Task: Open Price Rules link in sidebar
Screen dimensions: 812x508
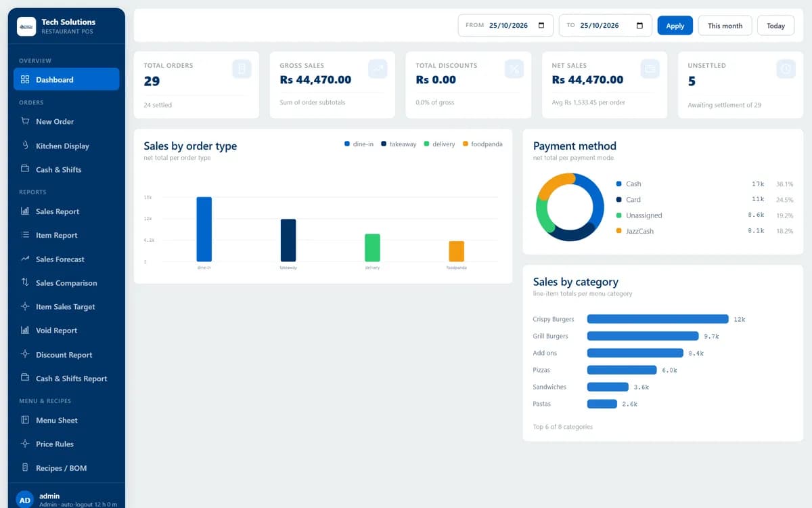Action: pos(66,444)
